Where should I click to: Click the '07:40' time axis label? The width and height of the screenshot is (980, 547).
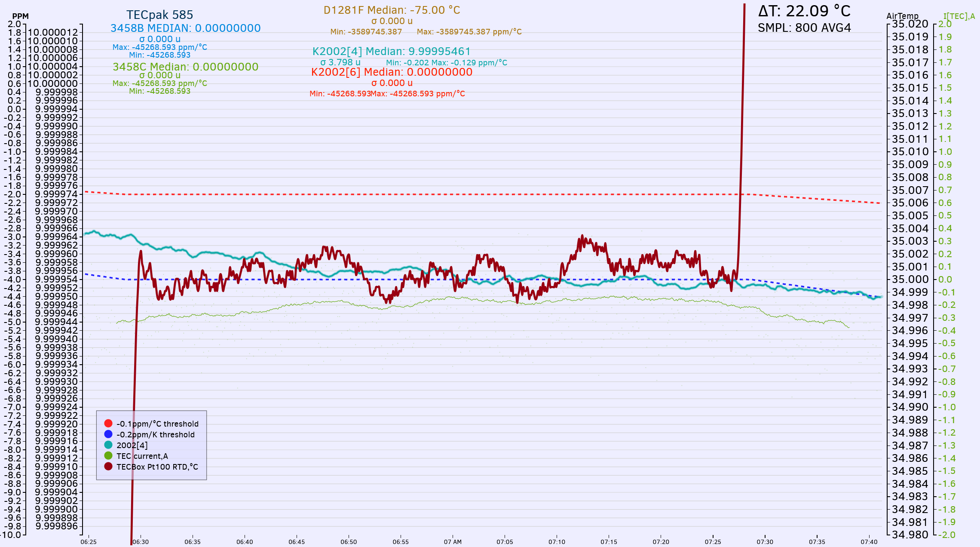click(869, 542)
